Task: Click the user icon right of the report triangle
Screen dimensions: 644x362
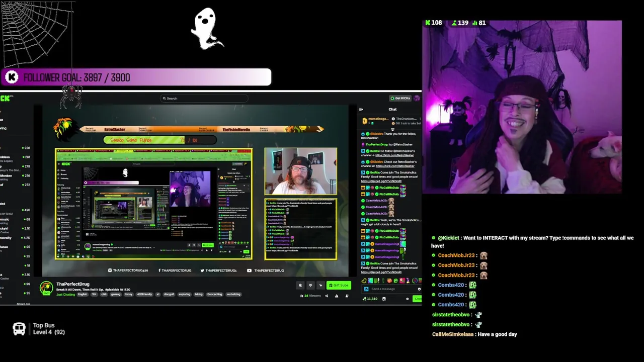Action: point(347,296)
